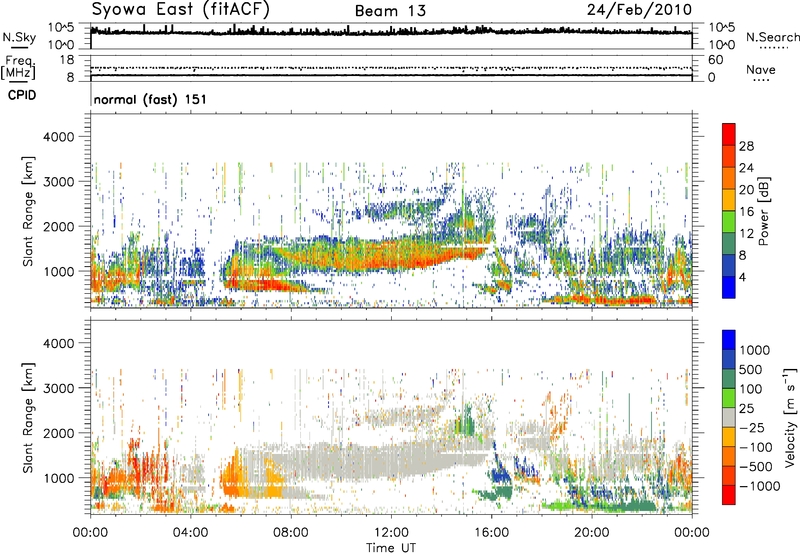Click the solid line sample under N.Sky
800x554 pixels.
[19, 47]
